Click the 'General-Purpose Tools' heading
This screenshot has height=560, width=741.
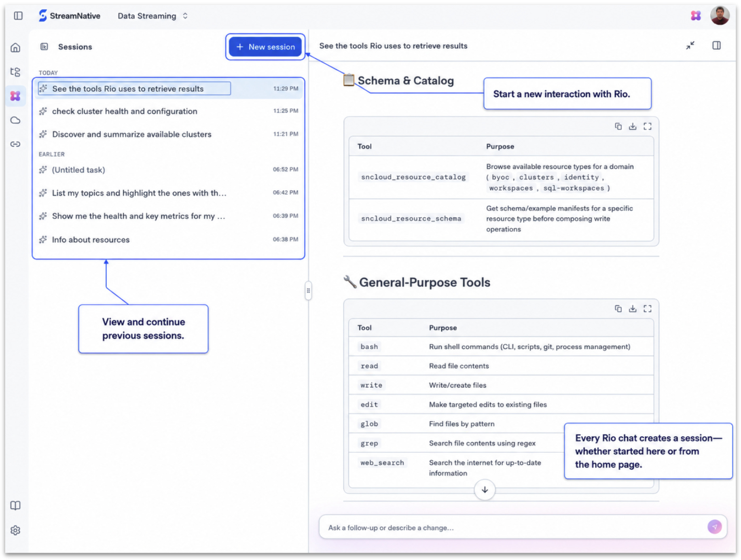425,282
